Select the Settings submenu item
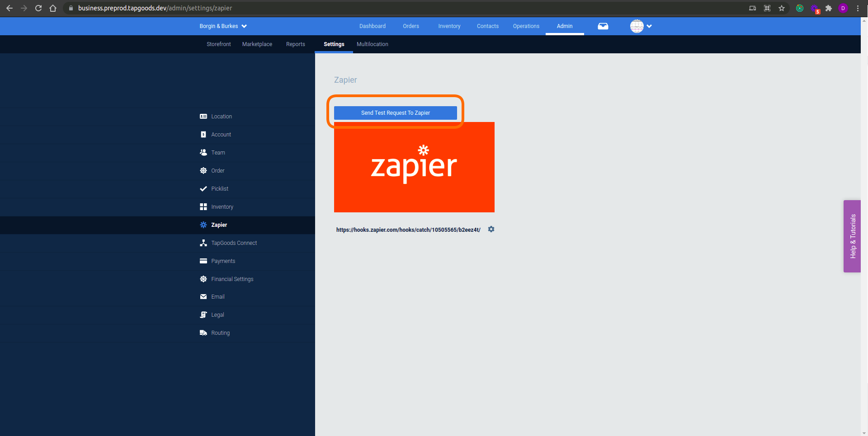The width and height of the screenshot is (868, 436). 334,44
